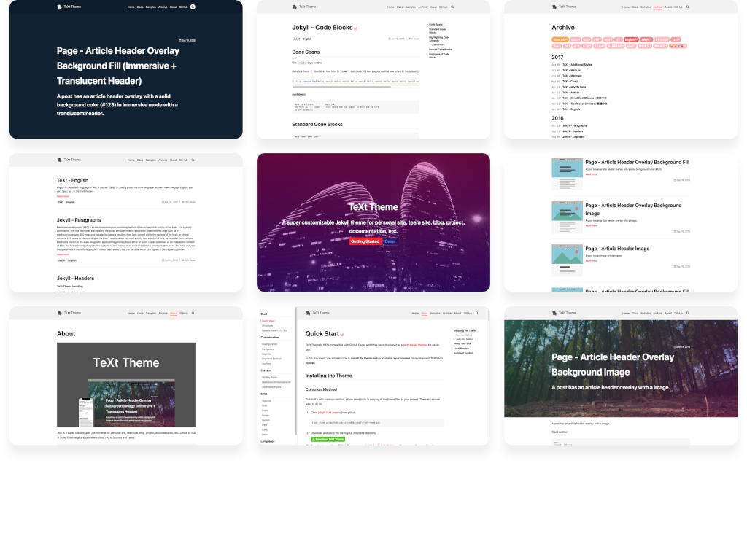Click the search icon on the Quick Start page
Viewport: 747px width, 560px height.
tap(477, 313)
